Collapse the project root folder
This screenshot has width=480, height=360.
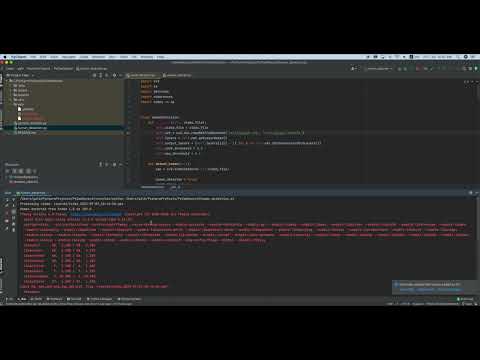7,81
